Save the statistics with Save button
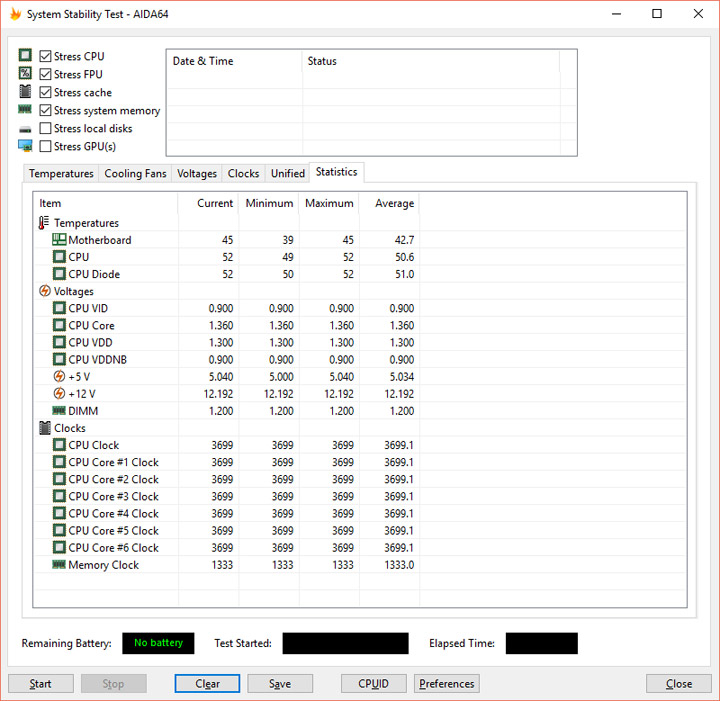 pos(280,684)
